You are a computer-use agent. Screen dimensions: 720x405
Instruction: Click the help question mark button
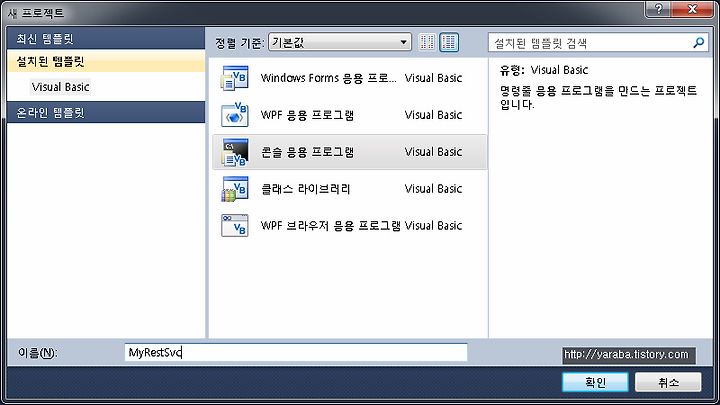[x=658, y=9]
